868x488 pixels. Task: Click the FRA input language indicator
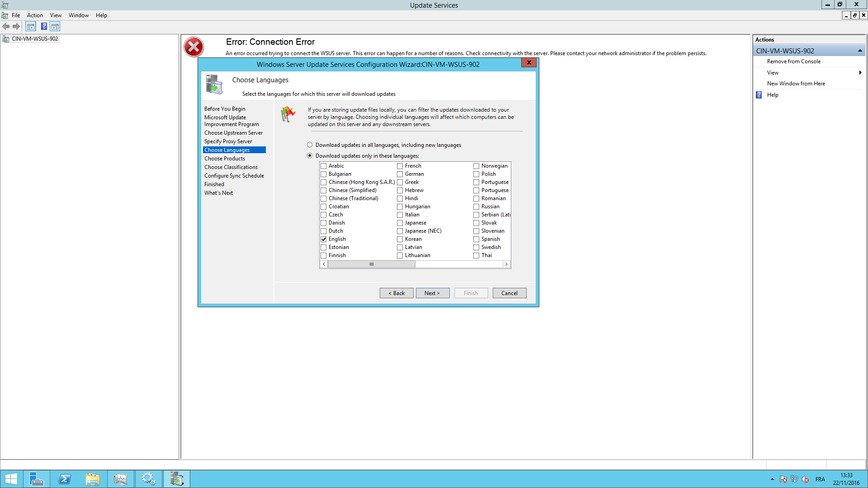[x=820, y=479]
